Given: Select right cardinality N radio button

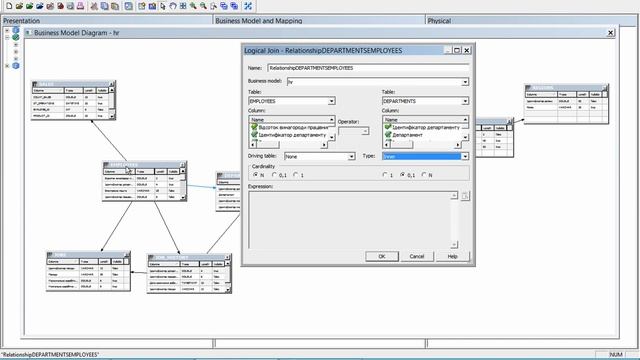Looking at the screenshot, I should (x=424, y=175).
